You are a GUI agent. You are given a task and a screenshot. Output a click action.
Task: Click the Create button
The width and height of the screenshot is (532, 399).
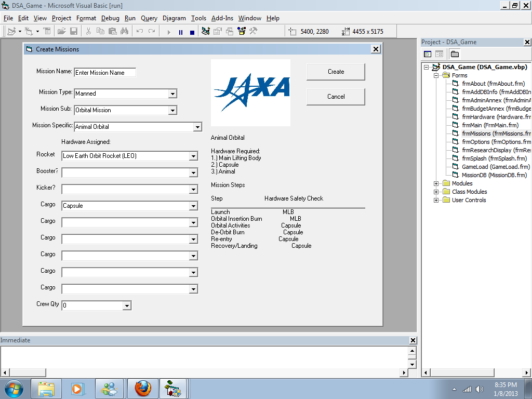tap(336, 72)
